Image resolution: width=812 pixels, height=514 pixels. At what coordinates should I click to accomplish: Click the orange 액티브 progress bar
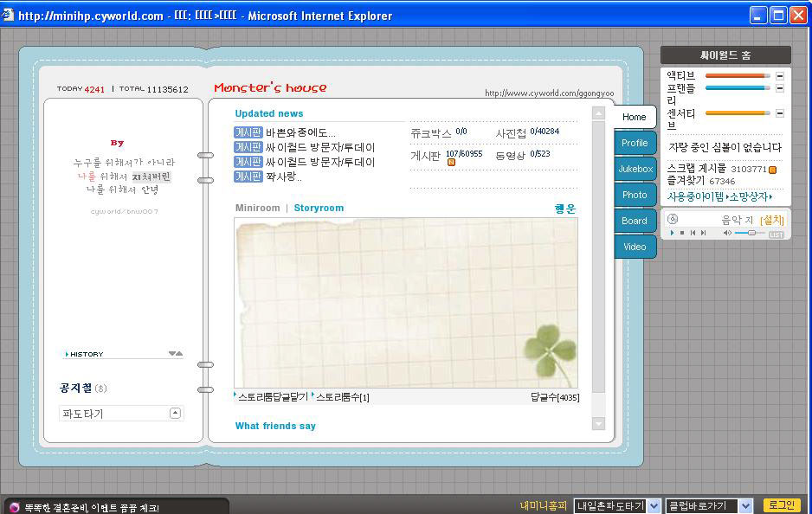[738, 75]
